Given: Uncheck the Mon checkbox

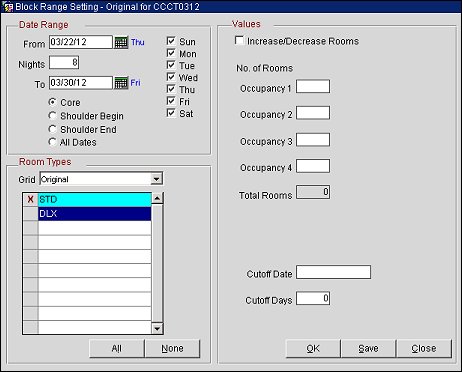Looking at the screenshot, I should [171, 53].
